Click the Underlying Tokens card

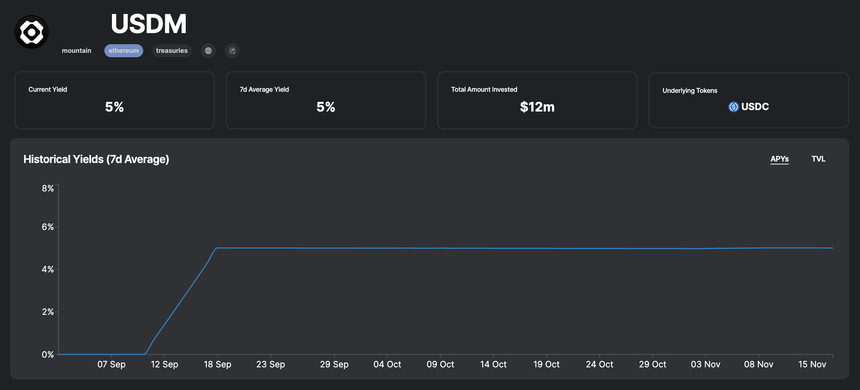[749, 100]
